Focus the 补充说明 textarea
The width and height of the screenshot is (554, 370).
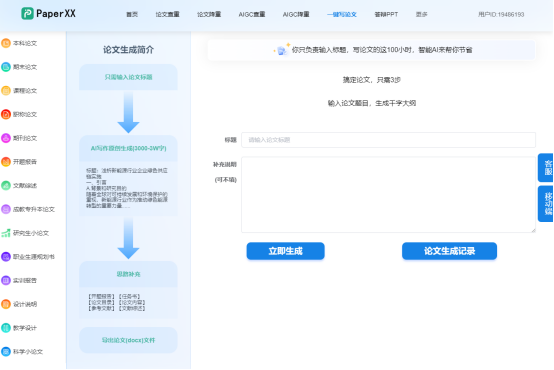388,195
